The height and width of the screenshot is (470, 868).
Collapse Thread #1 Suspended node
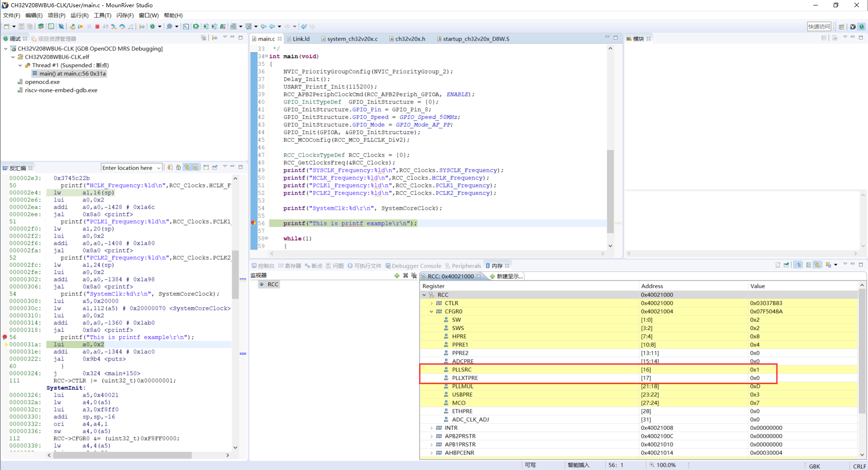(20, 66)
